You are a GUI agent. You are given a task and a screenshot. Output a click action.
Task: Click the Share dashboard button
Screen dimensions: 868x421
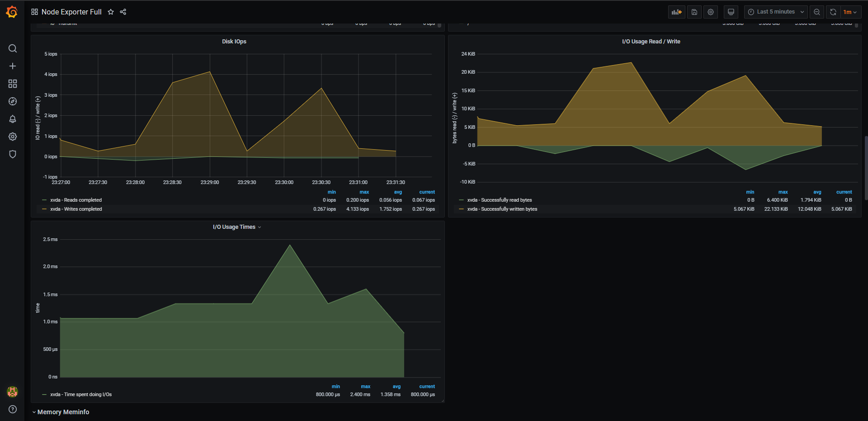pos(123,12)
